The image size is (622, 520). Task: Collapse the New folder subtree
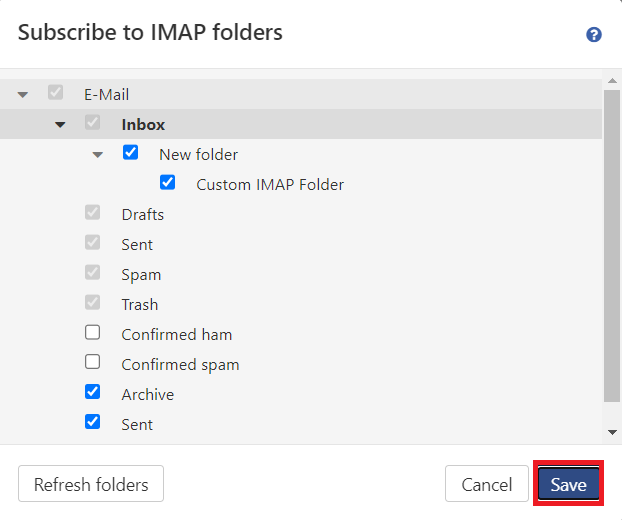tap(98, 155)
